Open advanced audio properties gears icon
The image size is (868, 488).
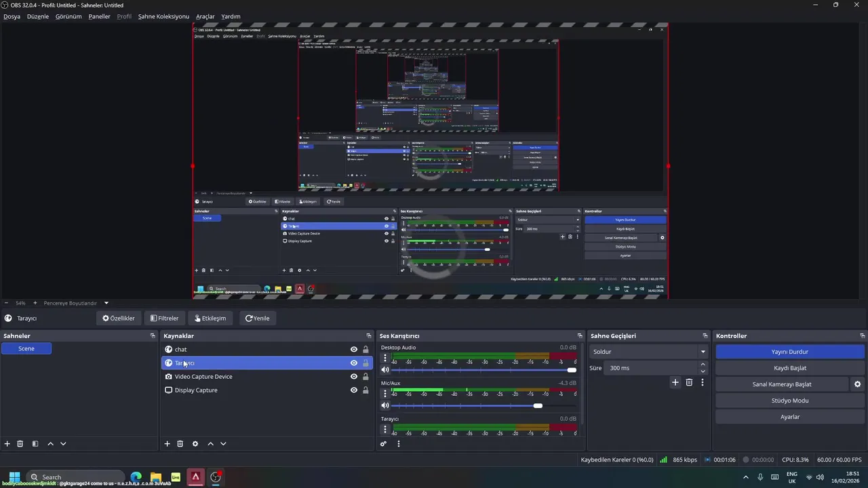[x=384, y=444]
